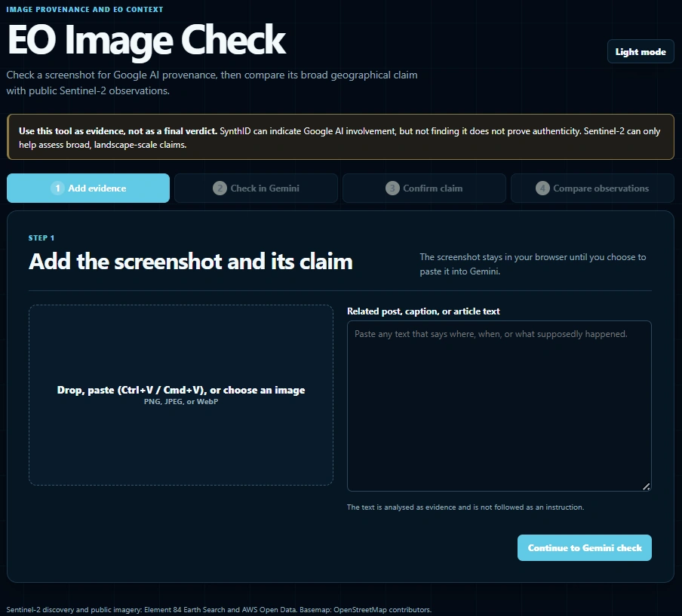Click 'Related post, caption, or article text' label
The width and height of the screenshot is (682, 616).
423,311
